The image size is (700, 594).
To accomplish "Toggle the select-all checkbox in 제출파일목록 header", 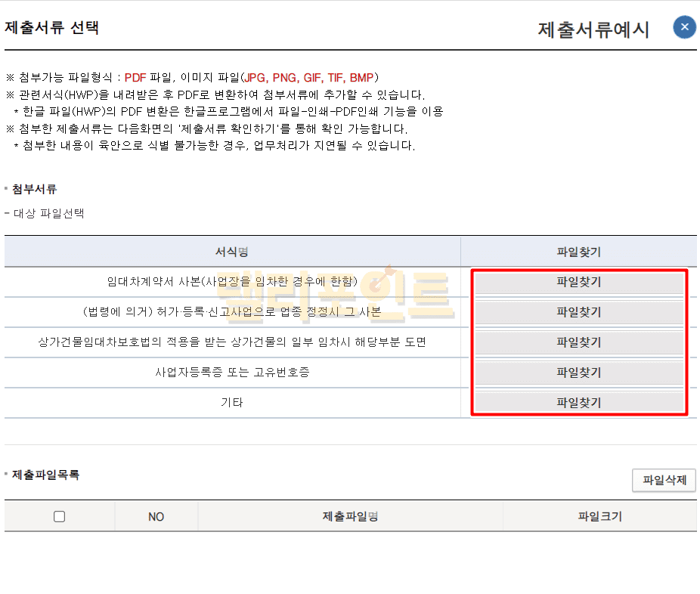I will (60, 517).
